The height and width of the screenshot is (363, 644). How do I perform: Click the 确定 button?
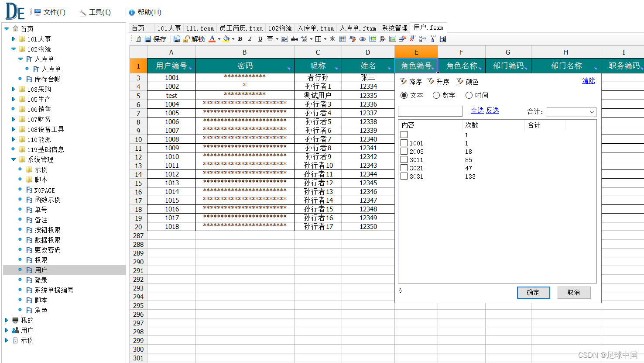point(533,292)
